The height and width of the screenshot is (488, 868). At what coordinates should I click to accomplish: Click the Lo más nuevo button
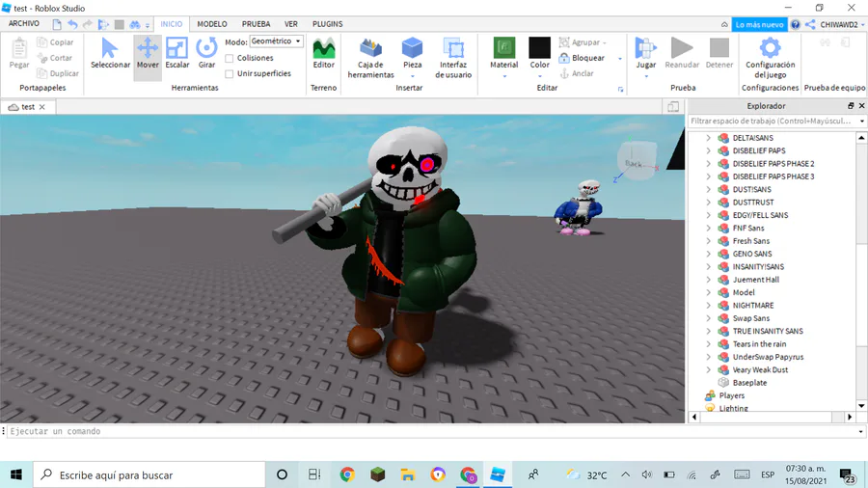pos(760,24)
